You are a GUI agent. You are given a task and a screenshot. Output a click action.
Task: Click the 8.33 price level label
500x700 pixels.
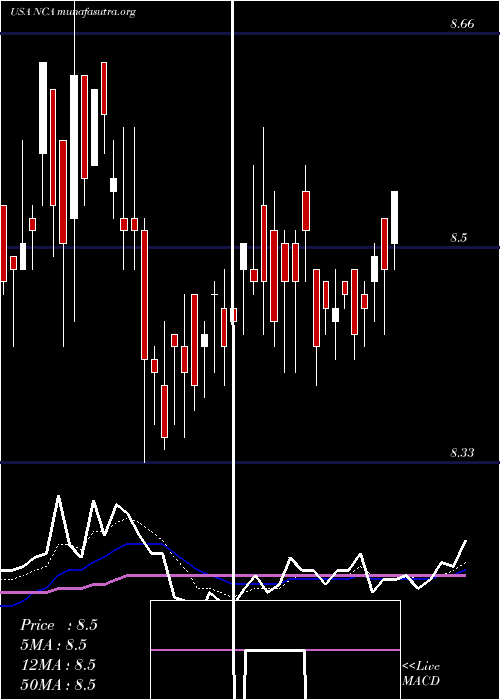(462, 453)
